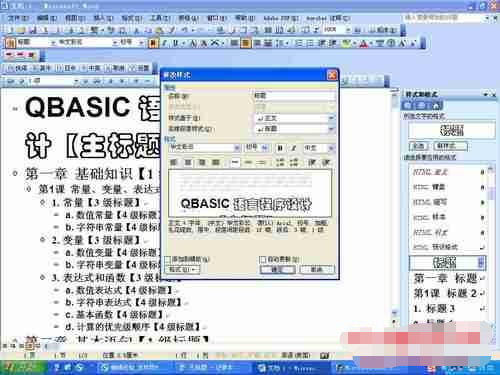500x375 pixels.
Task: Open the 文件 (File) menu
Action: point(18,18)
